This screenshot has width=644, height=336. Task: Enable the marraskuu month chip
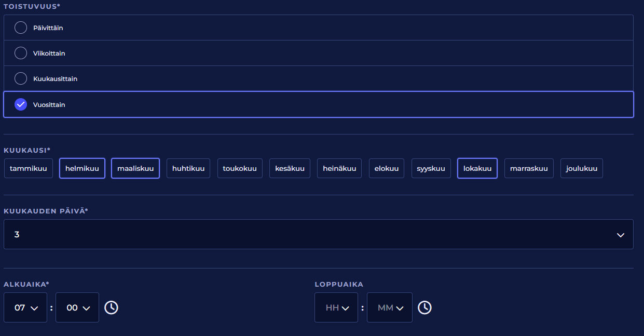click(529, 168)
